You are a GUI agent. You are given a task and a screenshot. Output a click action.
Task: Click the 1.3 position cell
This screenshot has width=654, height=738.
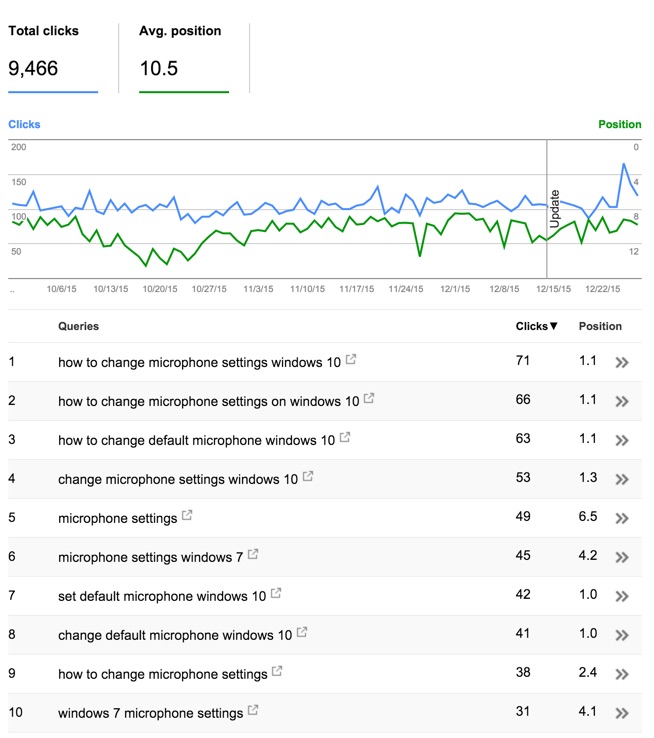588,477
